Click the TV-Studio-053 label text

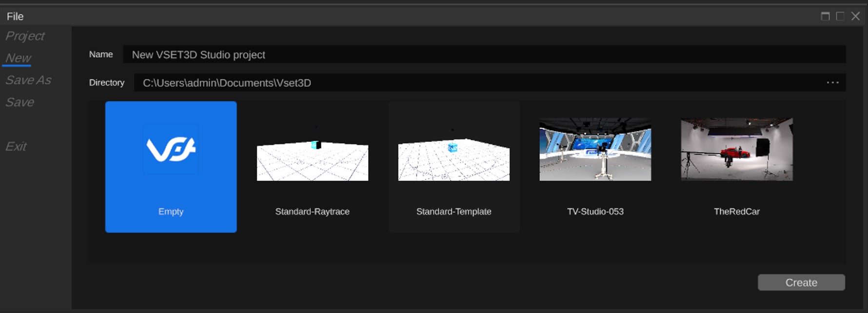(x=595, y=212)
